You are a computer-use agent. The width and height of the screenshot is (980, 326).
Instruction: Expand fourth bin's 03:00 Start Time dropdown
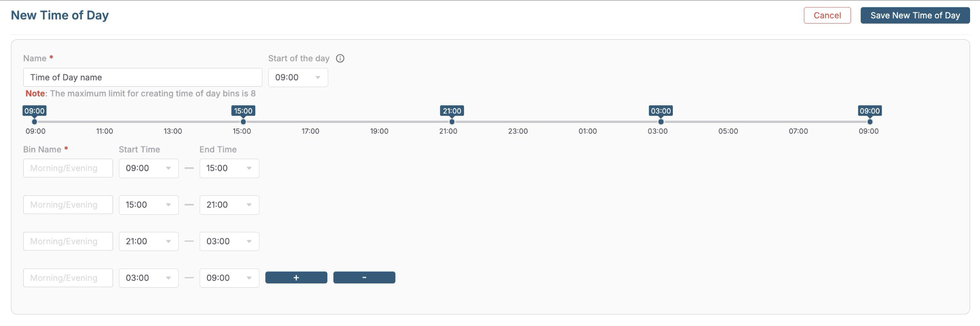(x=148, y=278)
